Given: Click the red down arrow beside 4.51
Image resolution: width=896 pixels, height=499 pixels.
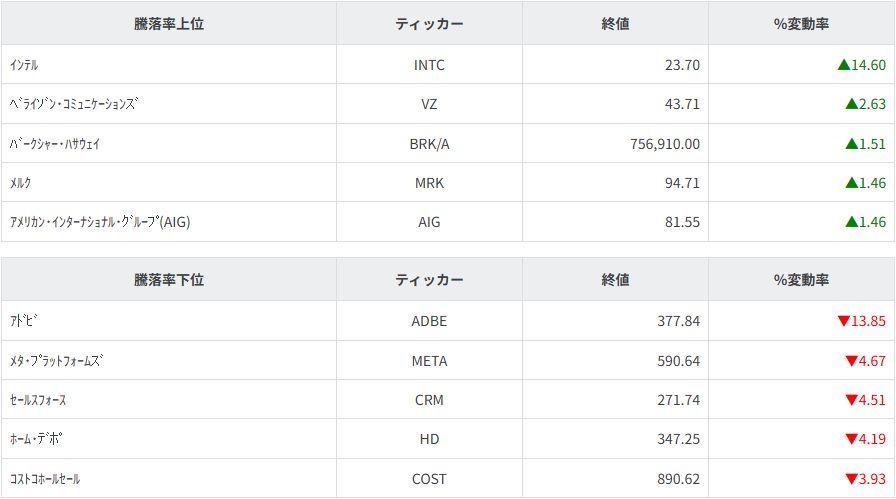Looking at the screenshot, I should tap(851, 400).
